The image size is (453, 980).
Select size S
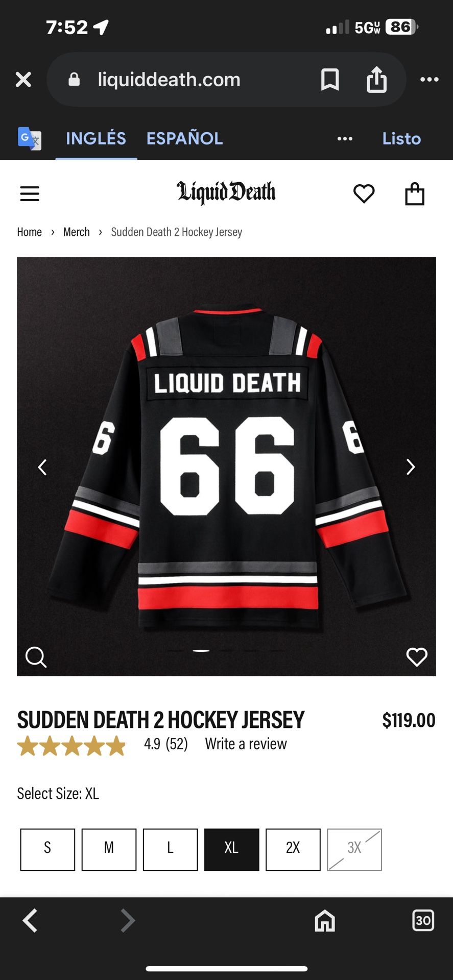coord(47,849)
